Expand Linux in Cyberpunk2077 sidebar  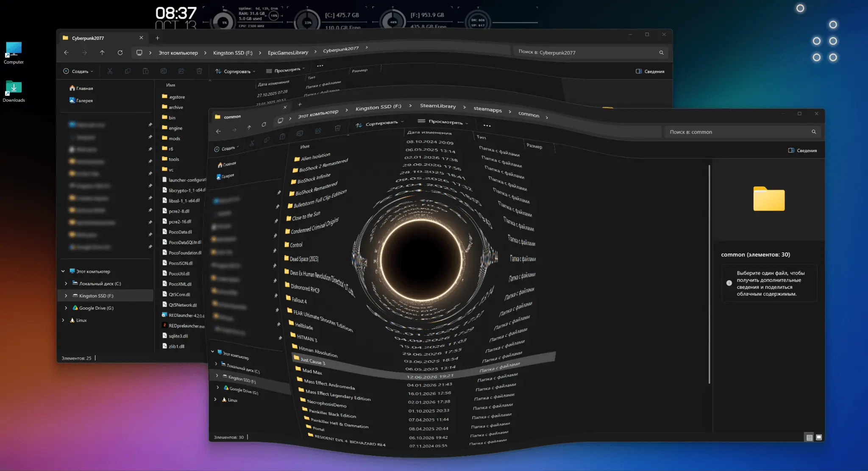click(63, 320)
